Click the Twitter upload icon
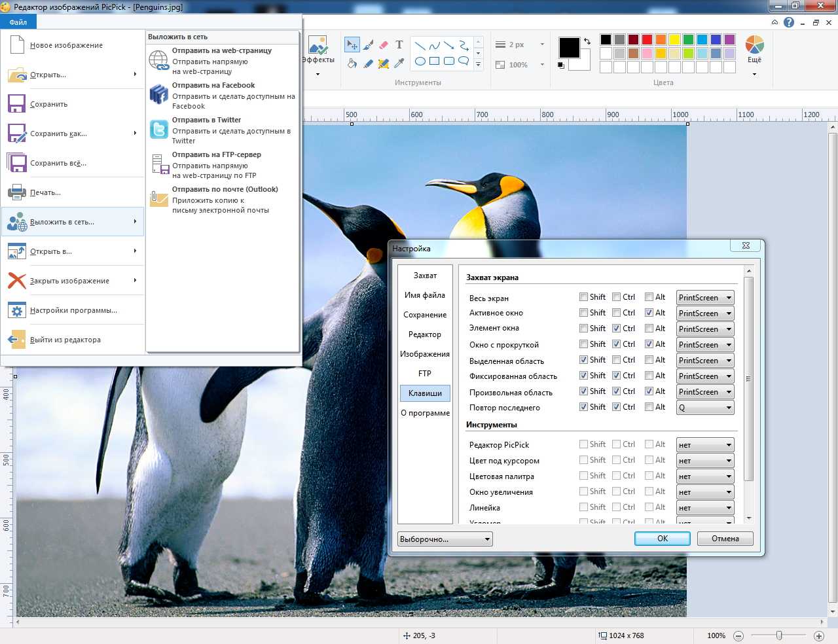 [159, 130]
